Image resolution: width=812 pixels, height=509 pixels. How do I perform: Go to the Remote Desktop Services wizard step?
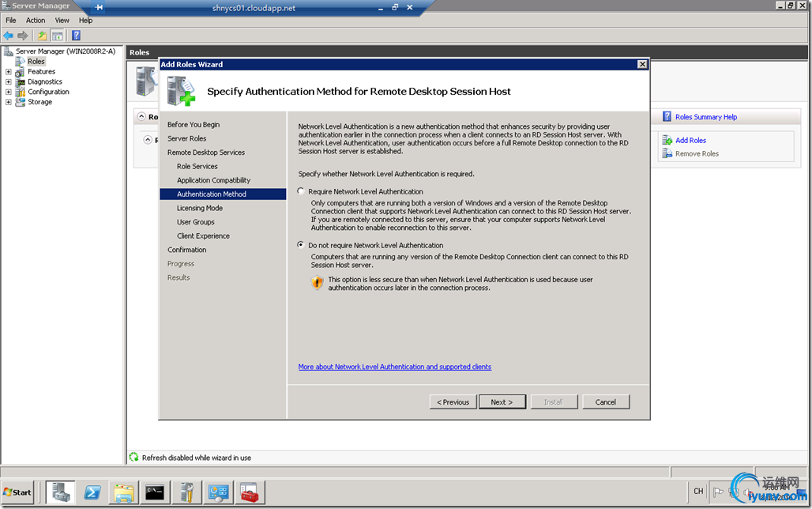pyautogui.click(x=206, y=153)
